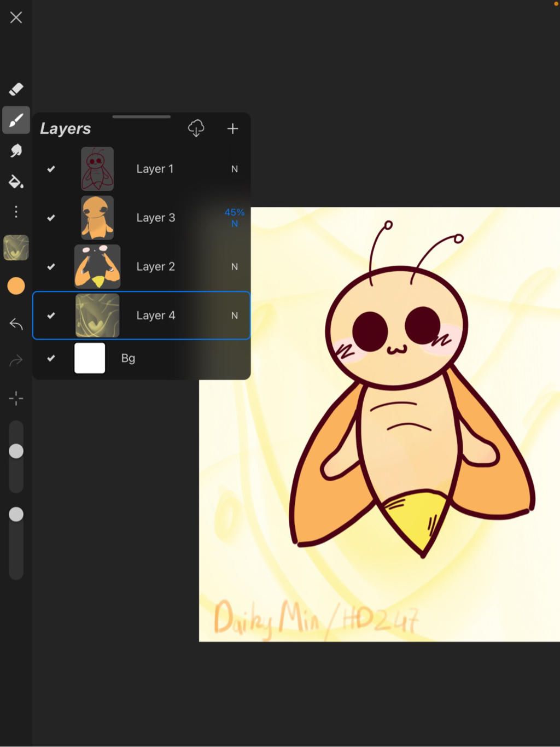Redo the undone stroke
Viewport: 560px width, 747px height.
(x=16, y=360)
